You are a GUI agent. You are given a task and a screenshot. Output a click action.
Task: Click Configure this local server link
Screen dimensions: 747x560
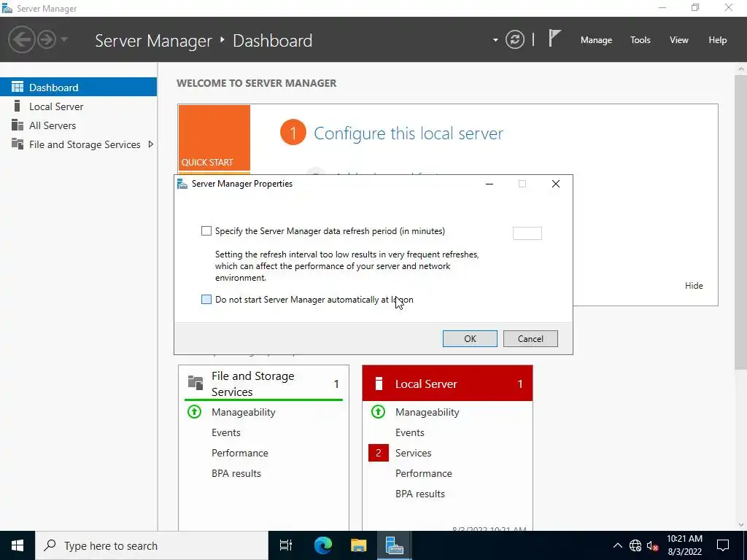(x=409, y=133)
